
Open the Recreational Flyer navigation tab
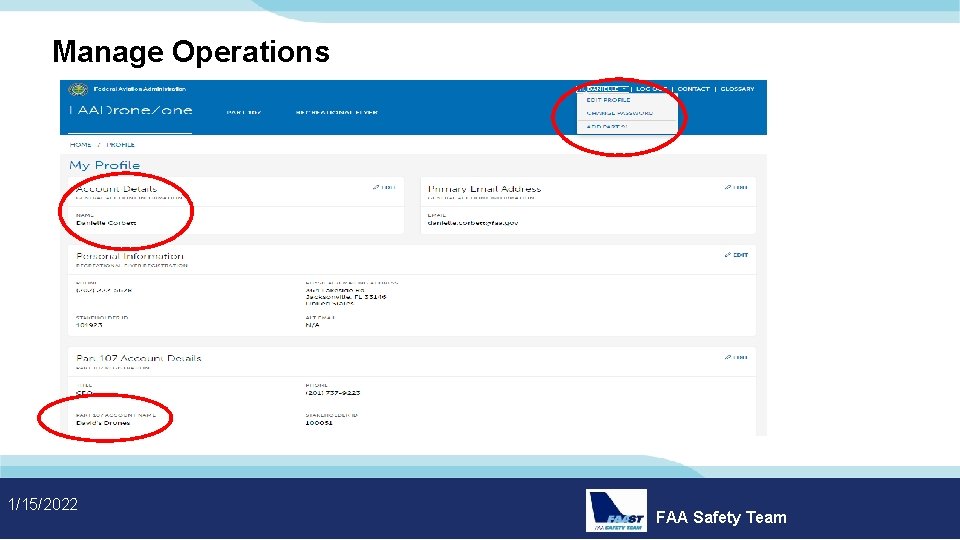(336, 113)
